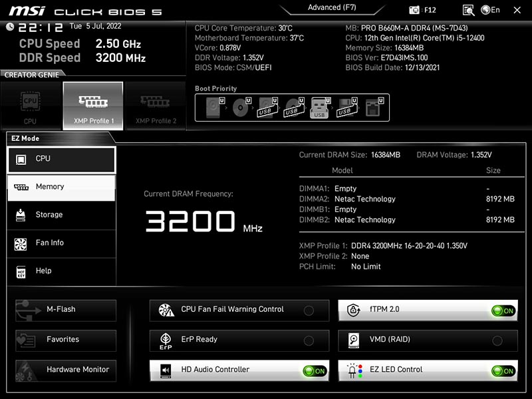Select the USB optical drive boot device icon
The image size is (532, 399).
tap(294, 108)
